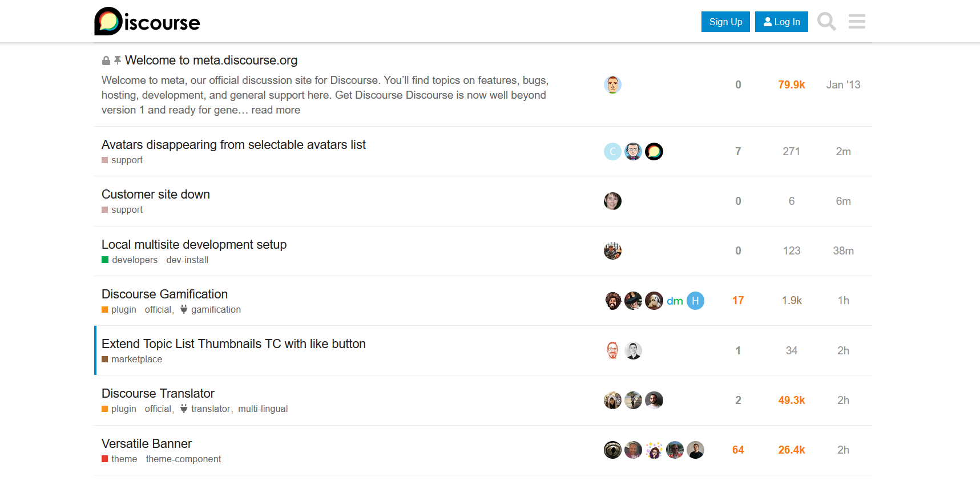The image size is (980, 481).
Task: Open 'Avatars disappearing from selectable avatars list' topic
Action: (x=233, y=145)
